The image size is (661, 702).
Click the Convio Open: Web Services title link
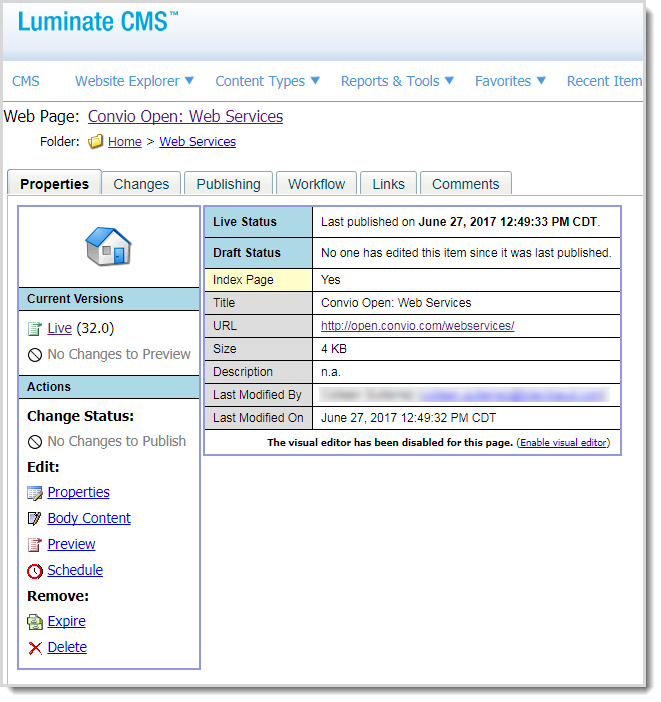(x=185, y=116)
